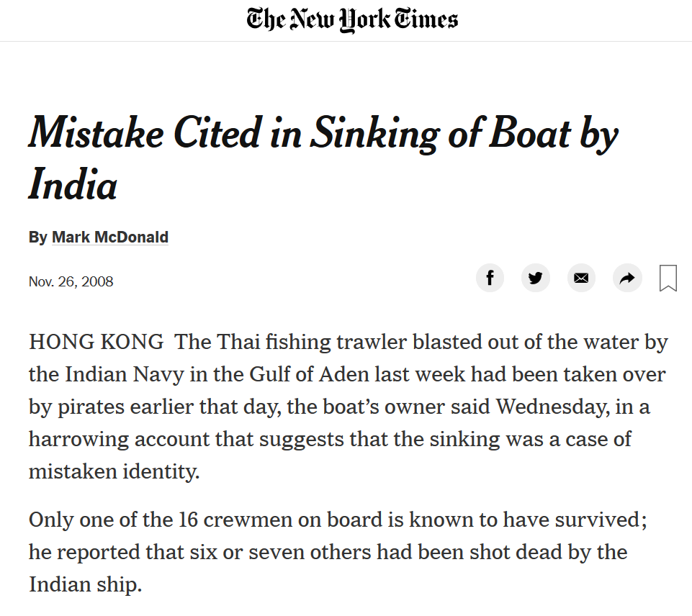Screen dimensions: 692x616
Task: Open author Mark McDonald's page
Action: point(110,237)
